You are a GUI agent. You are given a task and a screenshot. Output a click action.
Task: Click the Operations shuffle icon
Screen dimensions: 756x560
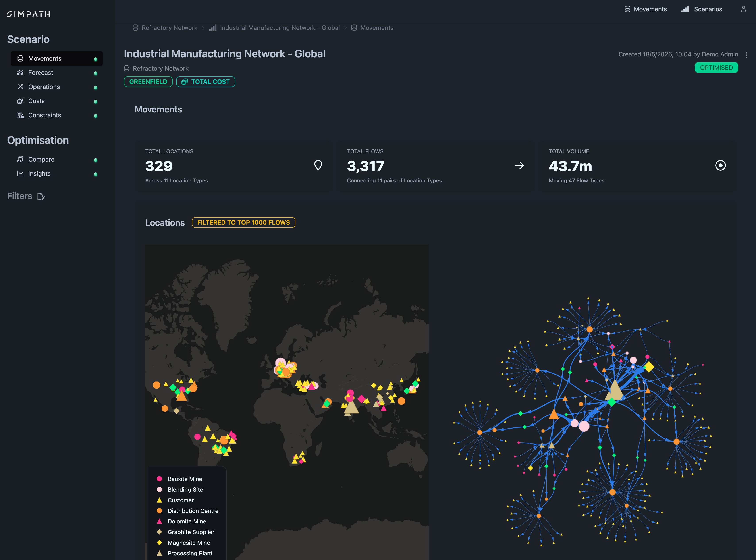(x=20, y=87)
